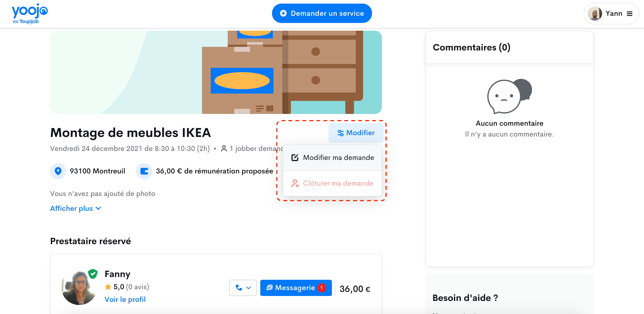644x314 pixels.
Task: Click the location pin icon for Montreuil
Action: click(58, 171)
